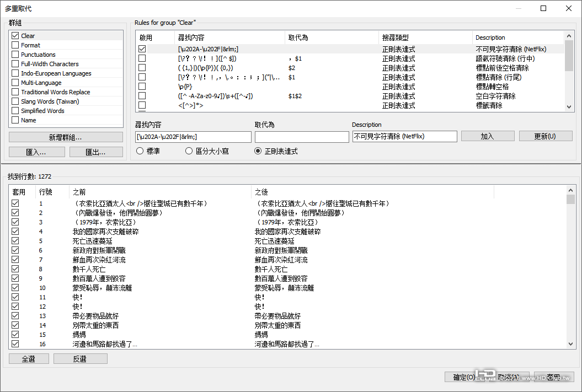
Task: Click 匯入 to import rules
Action: 36,152
